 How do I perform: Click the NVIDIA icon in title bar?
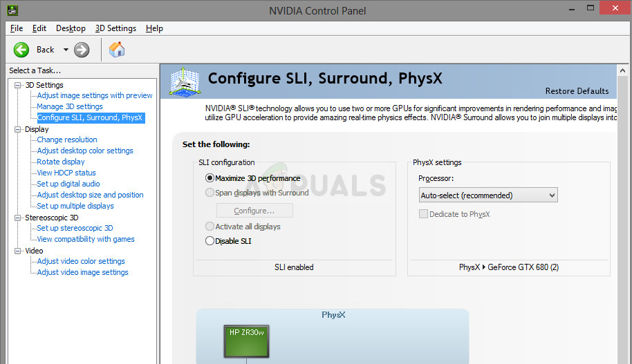tap(12, 10)
